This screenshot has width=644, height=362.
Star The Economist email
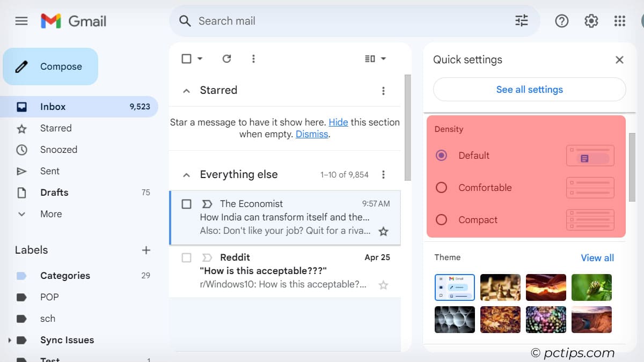[384, 231]
